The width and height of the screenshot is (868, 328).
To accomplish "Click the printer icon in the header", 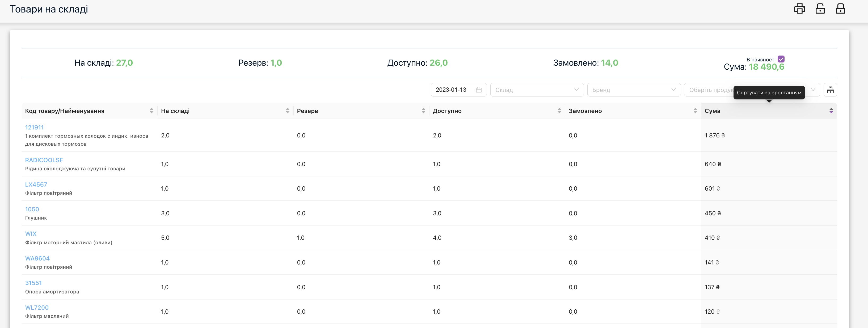I will (x=799, y=9).
